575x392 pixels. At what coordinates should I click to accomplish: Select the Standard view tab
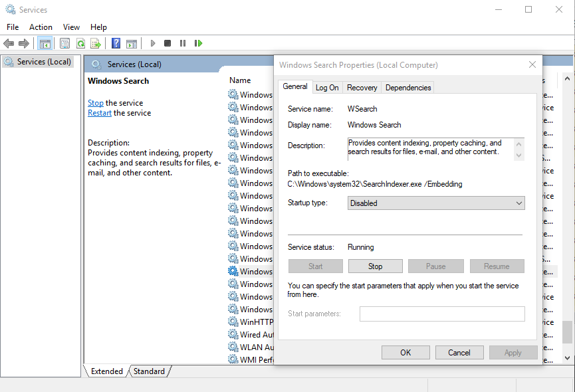coord(149,371)
